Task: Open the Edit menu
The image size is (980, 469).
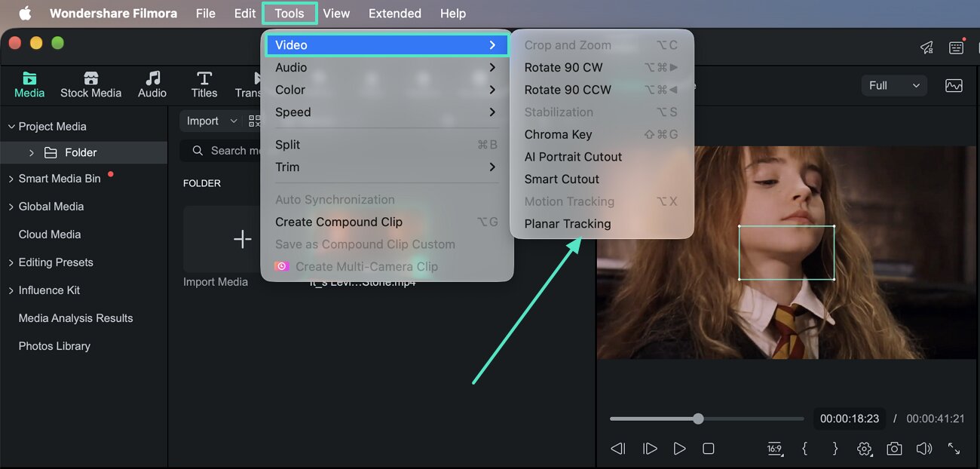Action: (x=245, y=14)
